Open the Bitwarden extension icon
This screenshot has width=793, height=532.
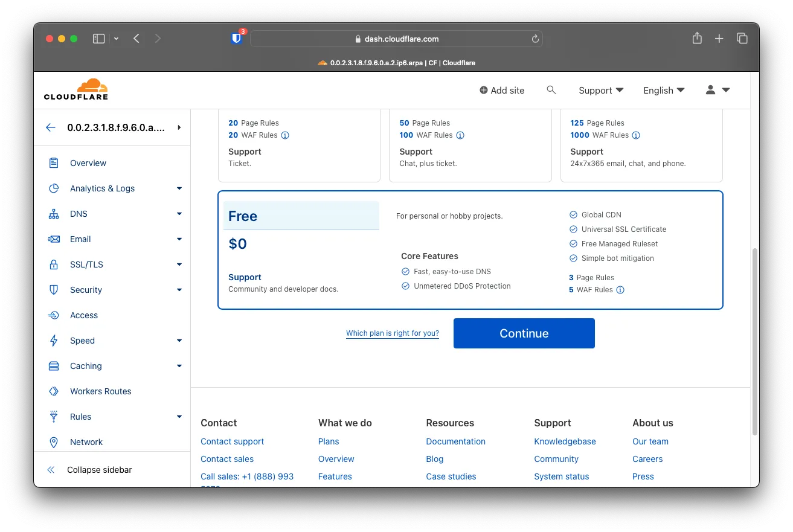[236, 39]
